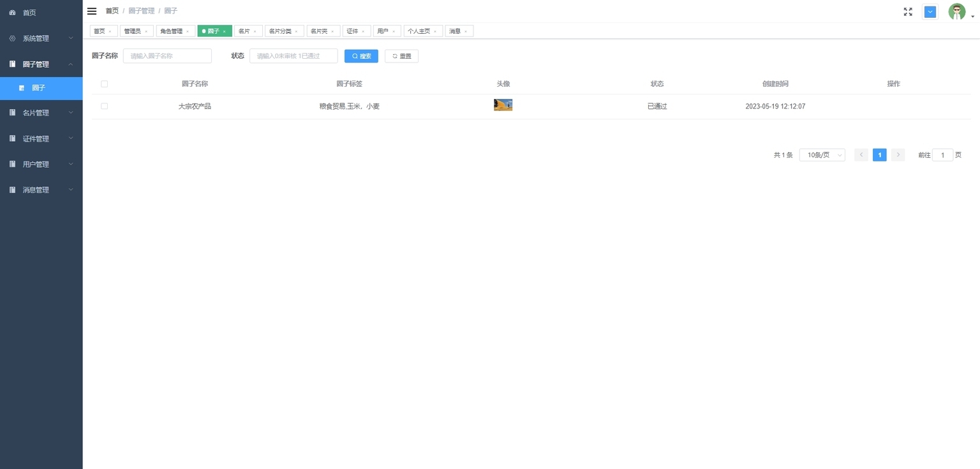Check the box for the 大宗农产品 row
The height and width of the screenshot is (469, 980).
[105, 106]
